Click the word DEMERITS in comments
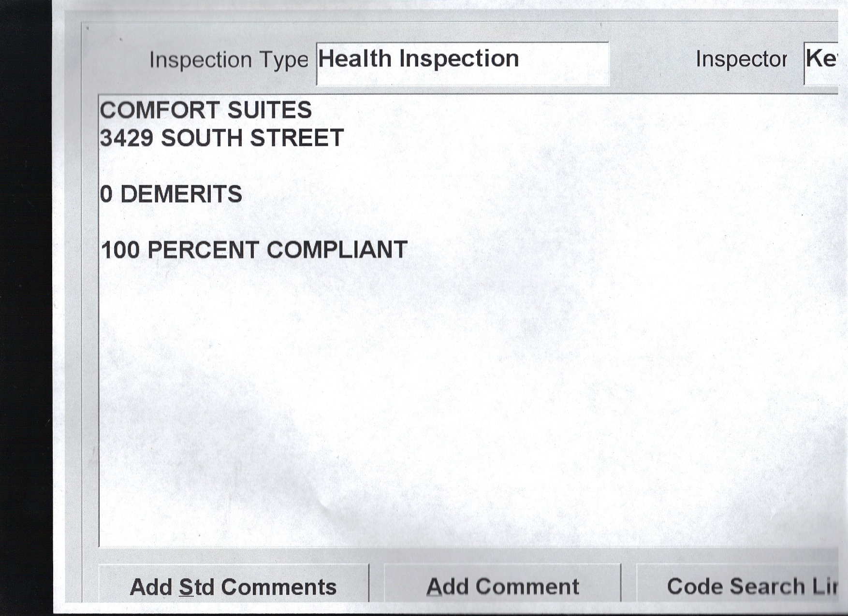Screen dimensions: 848x616 181,194
